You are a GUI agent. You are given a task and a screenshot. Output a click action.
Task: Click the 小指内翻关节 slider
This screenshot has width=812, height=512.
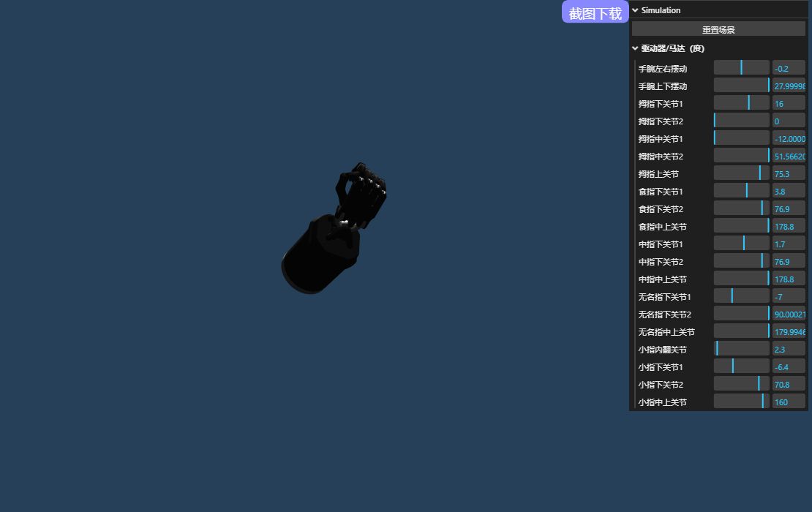(x=741, y=349)
